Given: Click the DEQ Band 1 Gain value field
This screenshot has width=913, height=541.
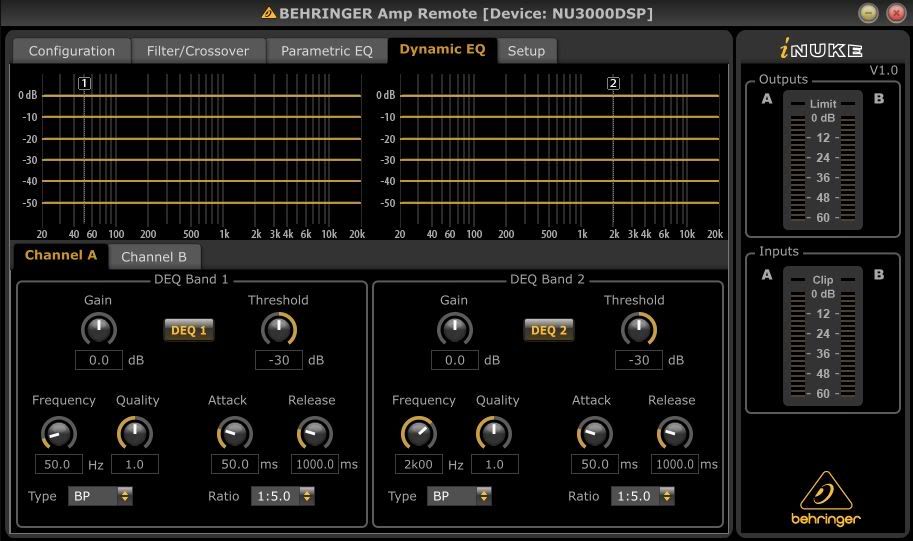Looking at the screenshot, I should pos(99,360).
